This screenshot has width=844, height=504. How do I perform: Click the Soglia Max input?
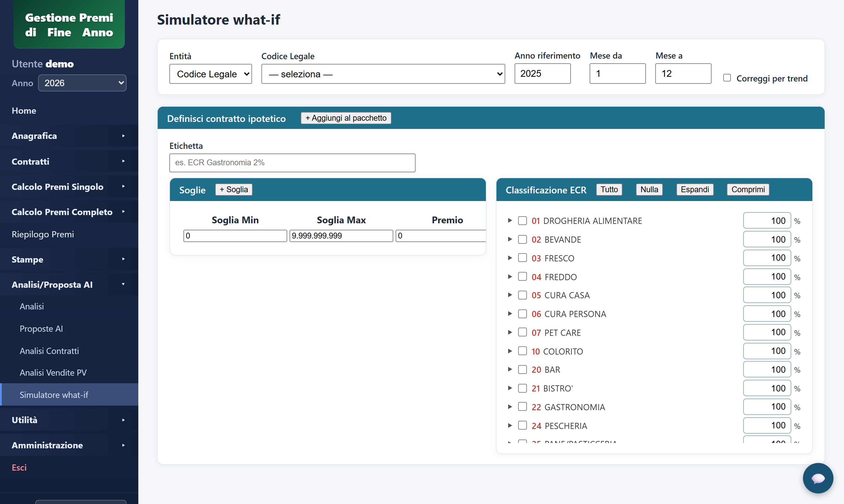tap(341, 236)
